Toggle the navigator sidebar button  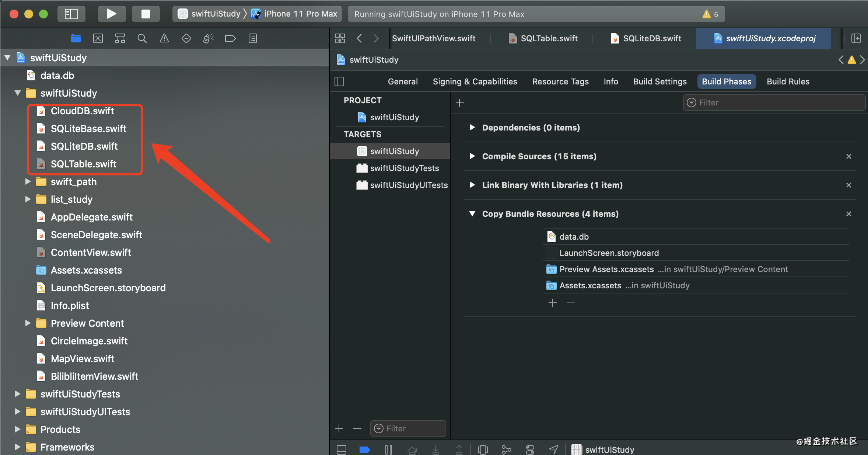(71, 14)
